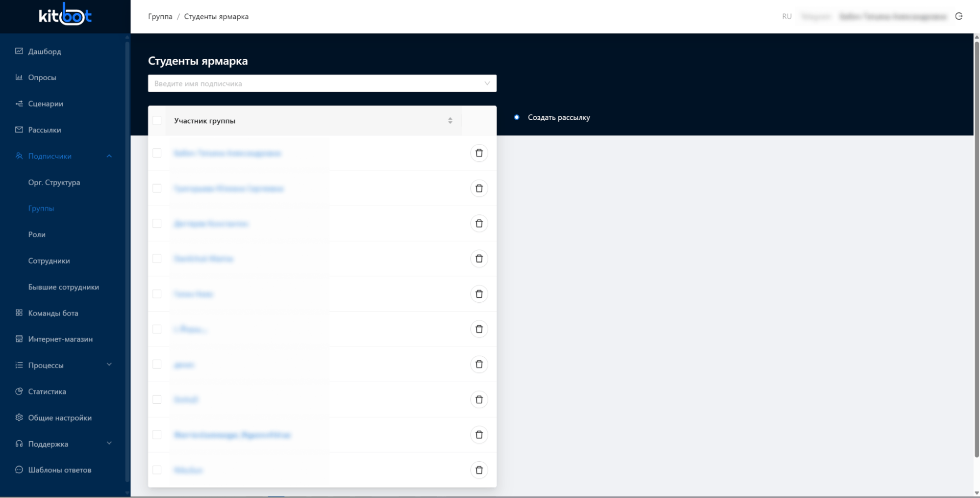The image size is (980, 498).
Task: Check the seventh member's checkbox
Action: (157, 364)
